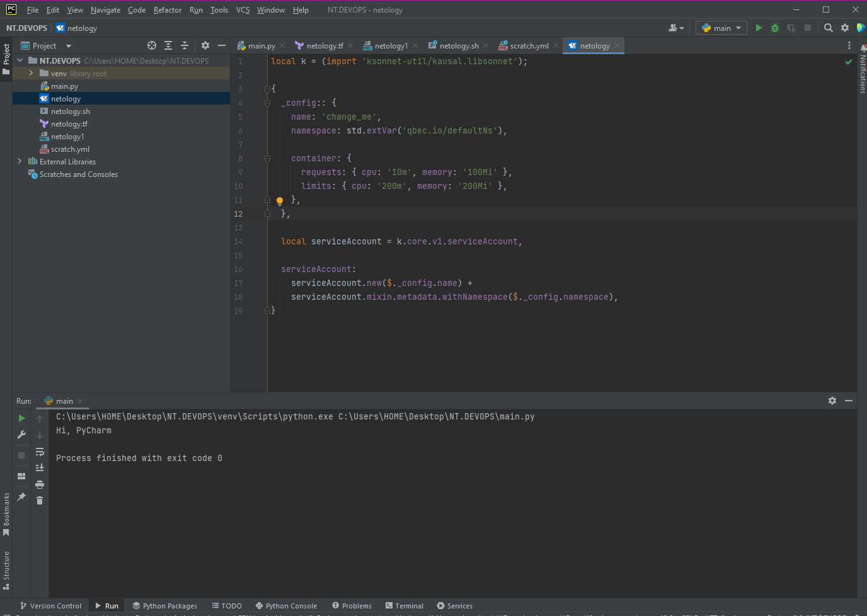Open the Project view dropdown arrow
The width and height of the screenshot is (867, 616).
click(68, 45)
